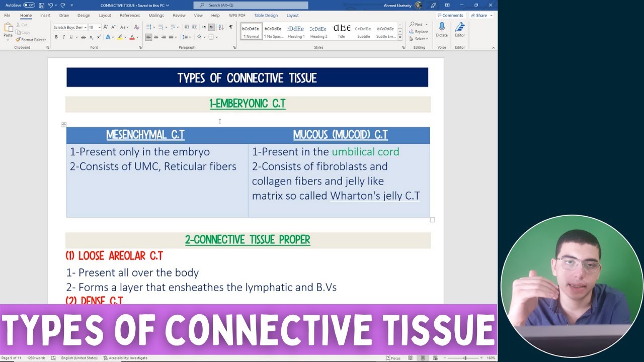This screenshot has height=362, width=644.
Task: Toggle Underline formatting
Action: pos(70,37)
